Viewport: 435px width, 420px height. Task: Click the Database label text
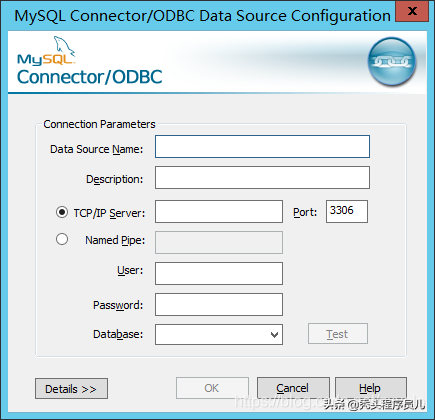[x=118, y=334]
